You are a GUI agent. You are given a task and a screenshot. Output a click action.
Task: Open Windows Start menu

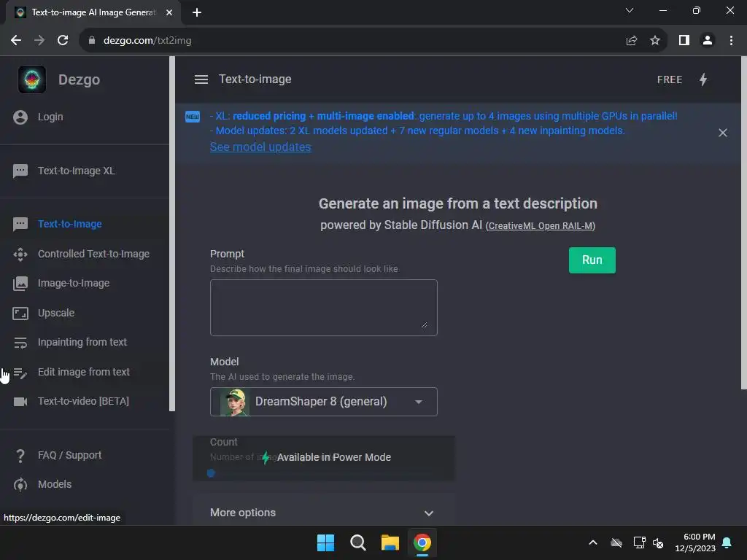(x=326, y=542)
